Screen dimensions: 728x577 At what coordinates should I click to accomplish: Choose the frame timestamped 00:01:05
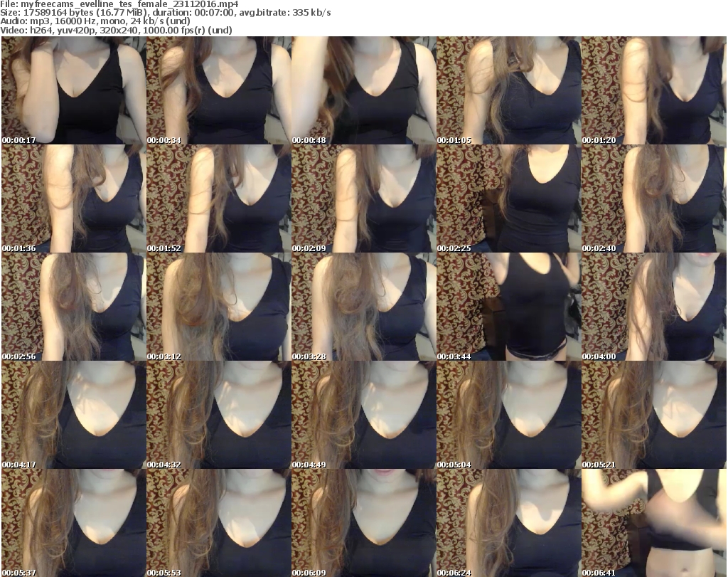point(509,90)
